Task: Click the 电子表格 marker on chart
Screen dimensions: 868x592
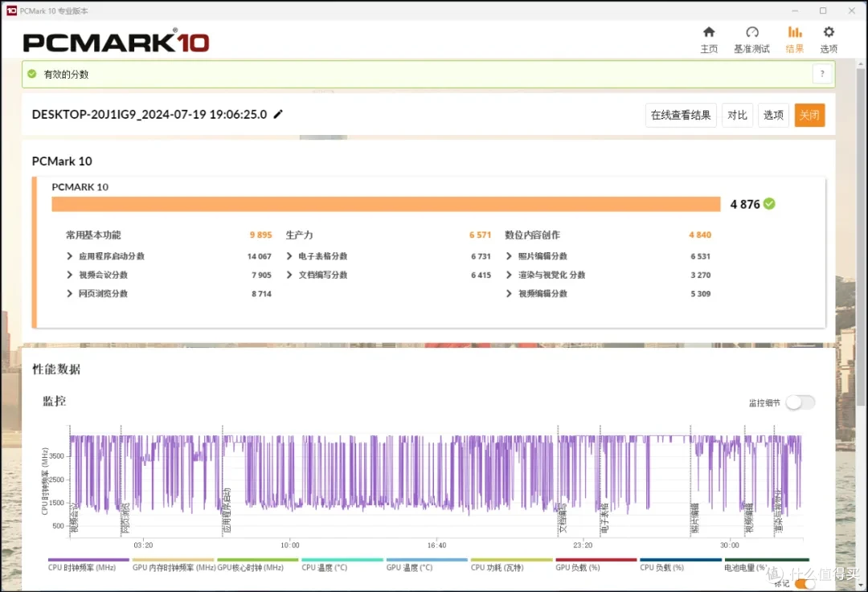Action: tap(604, 518)
